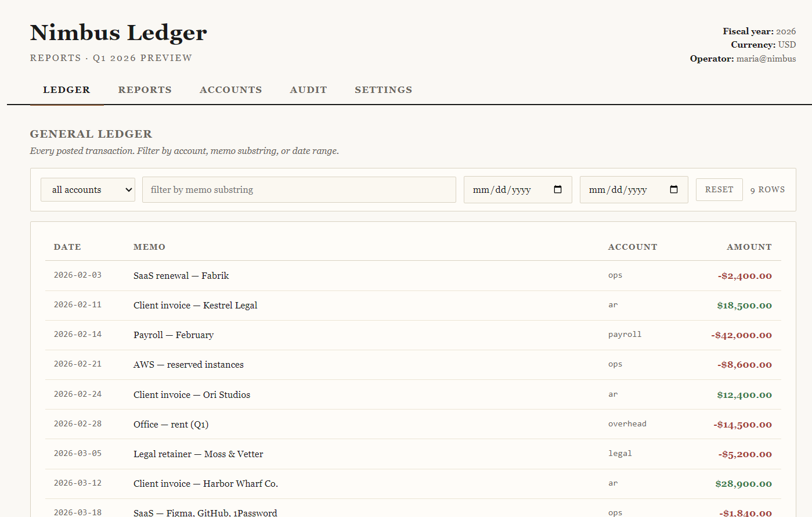The height and width of the screenshot is (517, 812).
Task: Click the legal account cell
Action: [620, 453]
